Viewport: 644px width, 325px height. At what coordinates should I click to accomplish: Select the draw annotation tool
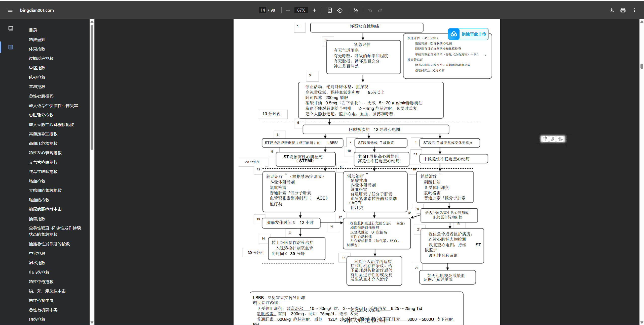(x=356, y=10)
